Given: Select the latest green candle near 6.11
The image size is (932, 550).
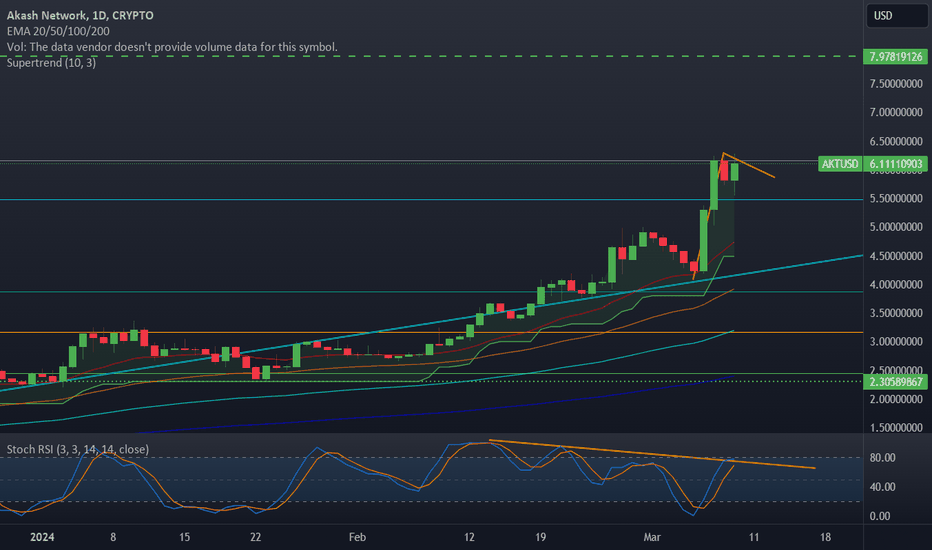Looking at the screenshot, I should 735,172.
